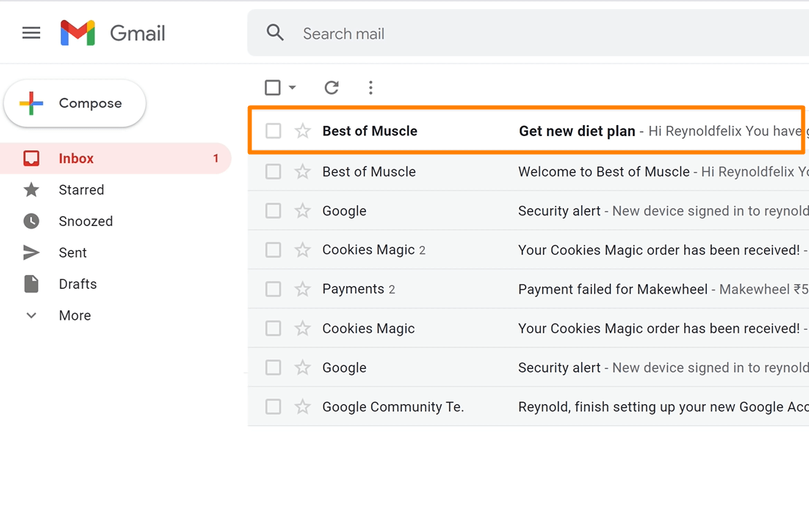Open the selection options dropdown arrow
The height and width of the screenshot is (532, 809).
pos(292,88)
